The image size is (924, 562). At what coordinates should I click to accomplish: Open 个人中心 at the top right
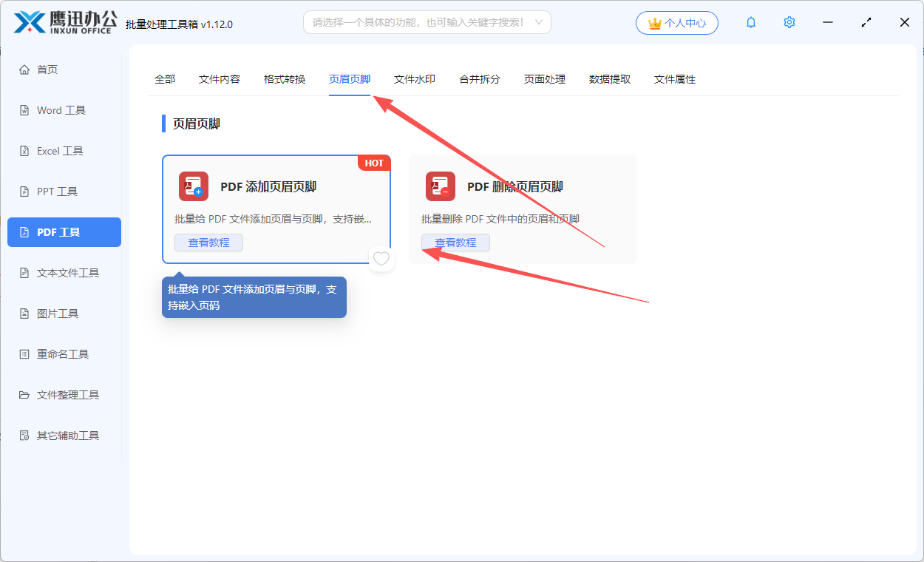676,22
